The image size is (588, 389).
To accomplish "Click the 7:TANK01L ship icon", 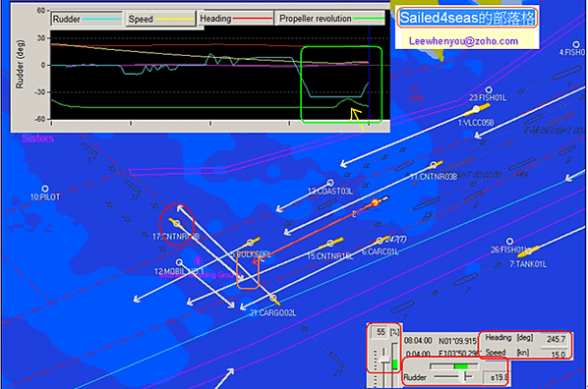I will (x=529, y=250).
